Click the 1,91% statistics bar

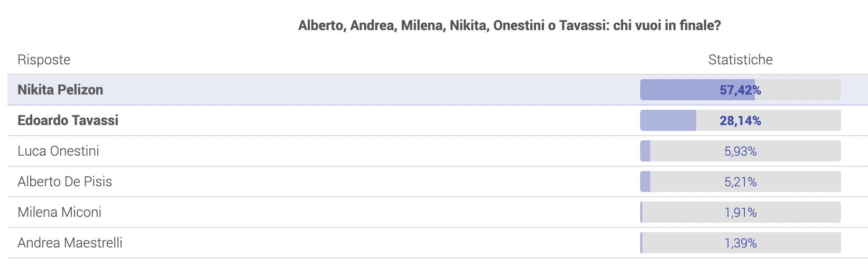pos(740,212)
